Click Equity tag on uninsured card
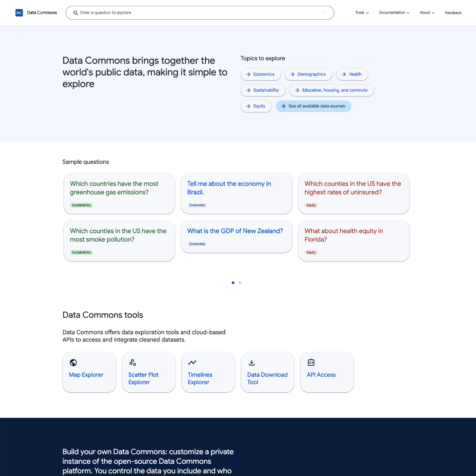This screenshot has height=476, width=476. [x=311, y=205]
